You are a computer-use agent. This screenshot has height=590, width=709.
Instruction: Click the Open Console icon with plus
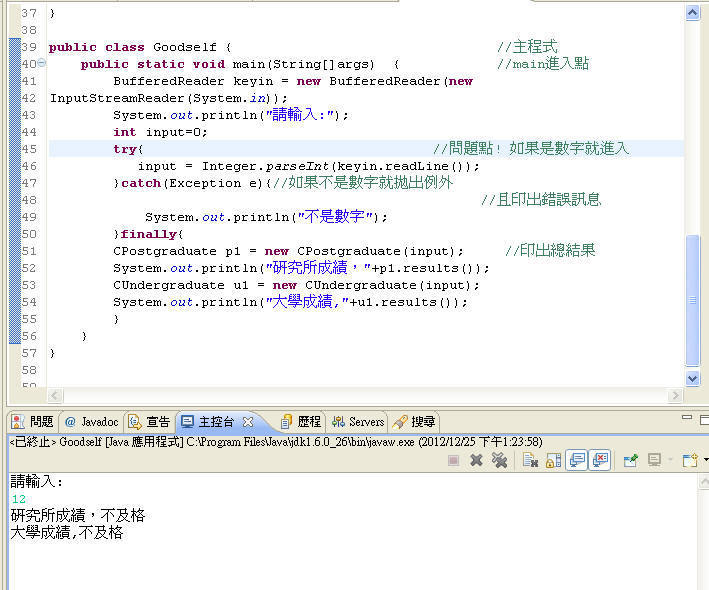(x=690, y=460)
